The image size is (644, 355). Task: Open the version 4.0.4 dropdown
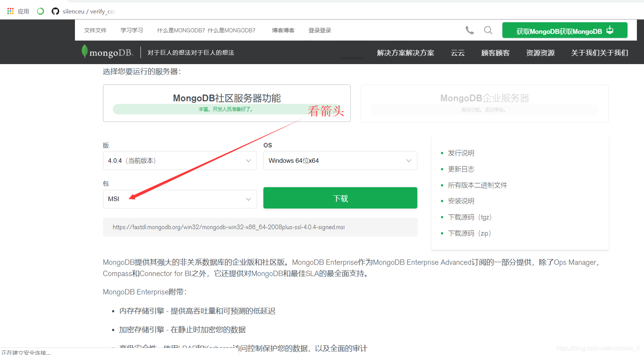pos(180,160)
